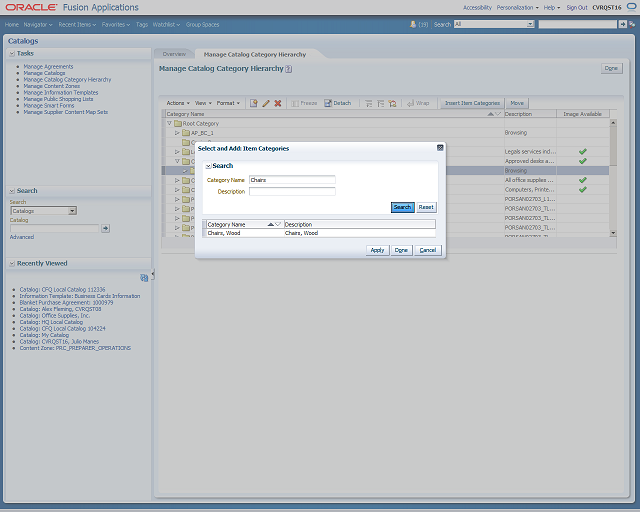The image size is (640, 512).
Task: Collapse the dialog Search section
Action: [x=208, y=166]
